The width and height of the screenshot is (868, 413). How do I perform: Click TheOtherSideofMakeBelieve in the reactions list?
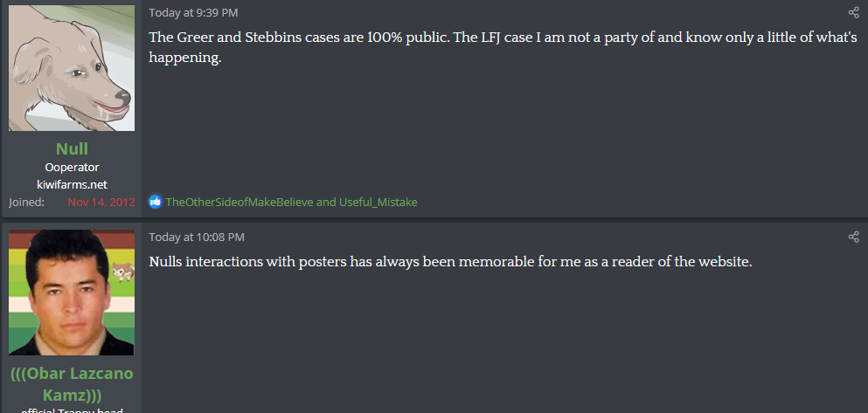click(239, 202)
